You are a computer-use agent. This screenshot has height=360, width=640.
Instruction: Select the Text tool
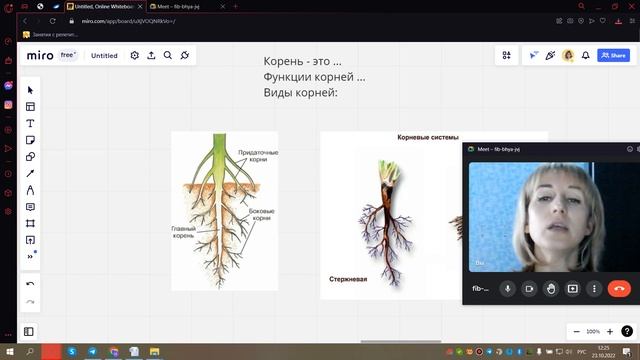pos(30,123)
